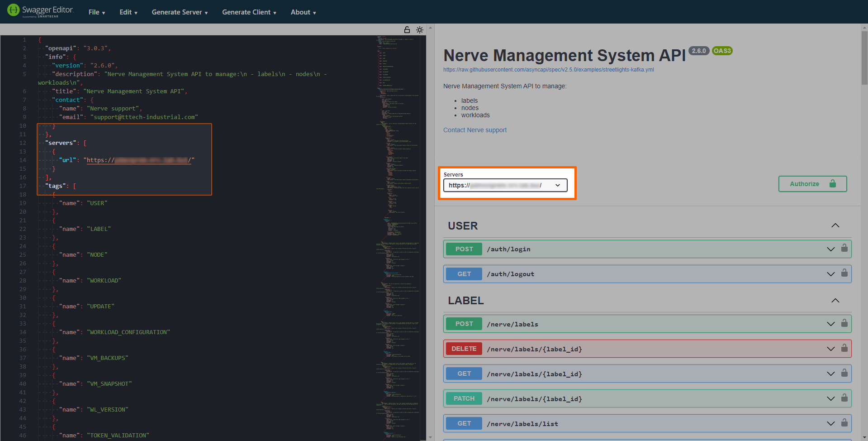Image resolution: width=868 pixels, height=441 pixels.
Task: Click the lock icon on POST /nerve/labels
Action: (844, 323)
